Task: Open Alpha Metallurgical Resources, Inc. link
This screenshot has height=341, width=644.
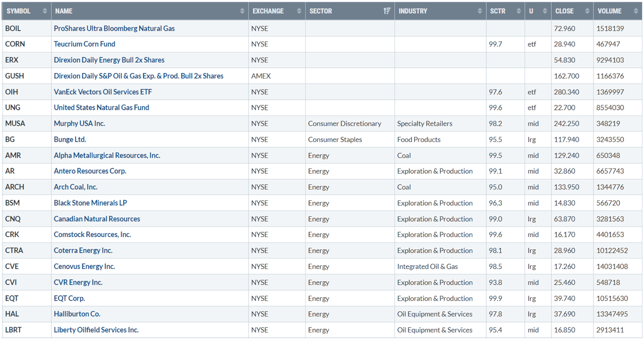Action: pyautogui.click(x=107, y=156)
